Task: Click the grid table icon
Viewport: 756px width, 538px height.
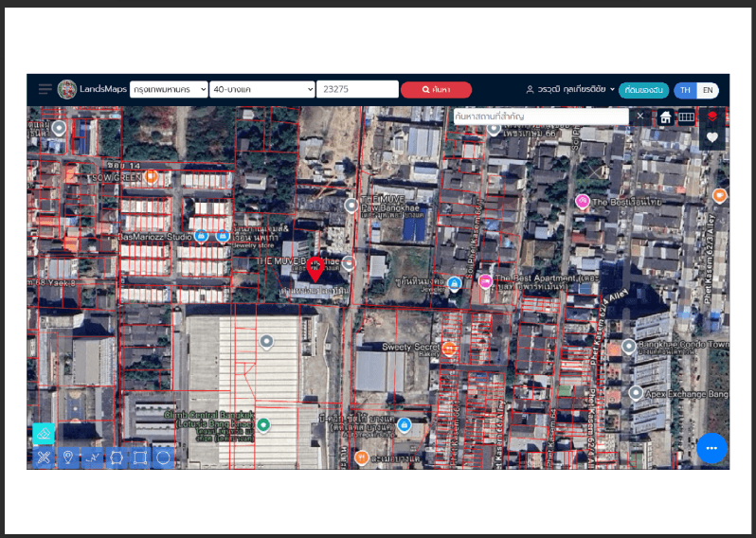Action: point(687,117)
